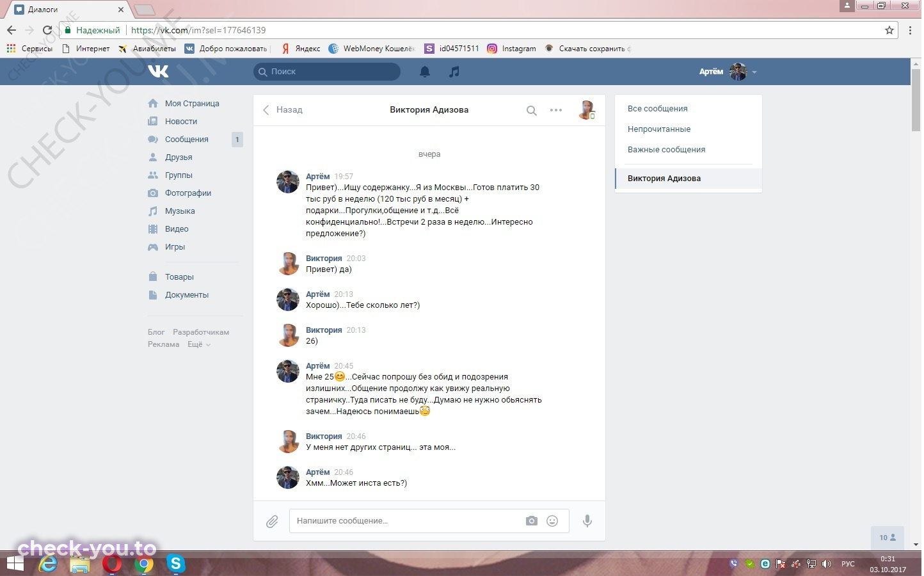Attach a file with the paperclip icon
This screenshot has height=576, width=924.
[272, 522]
